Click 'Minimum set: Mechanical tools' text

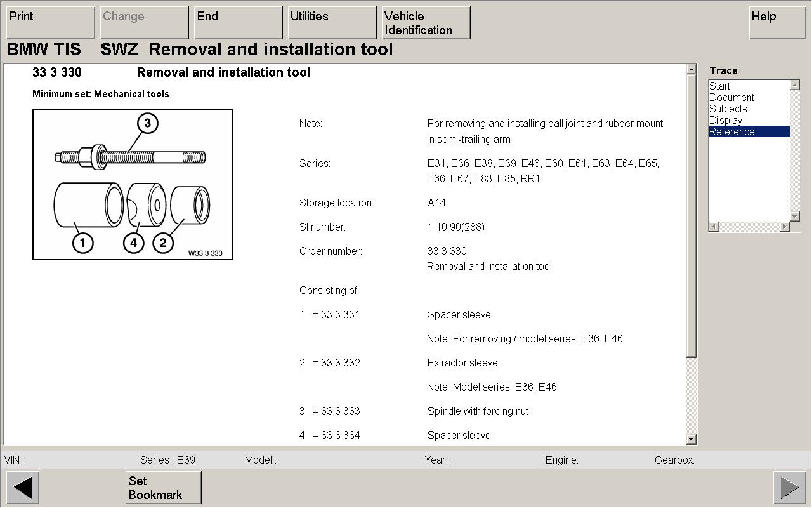pyautogui.click(x=101, y=94)
